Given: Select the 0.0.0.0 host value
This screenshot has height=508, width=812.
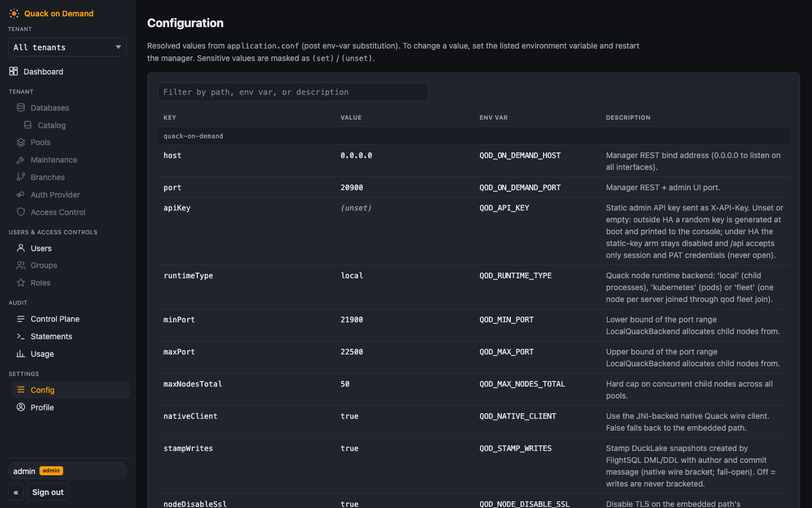Looking at the screenshot, I should (x=356, y=155).
